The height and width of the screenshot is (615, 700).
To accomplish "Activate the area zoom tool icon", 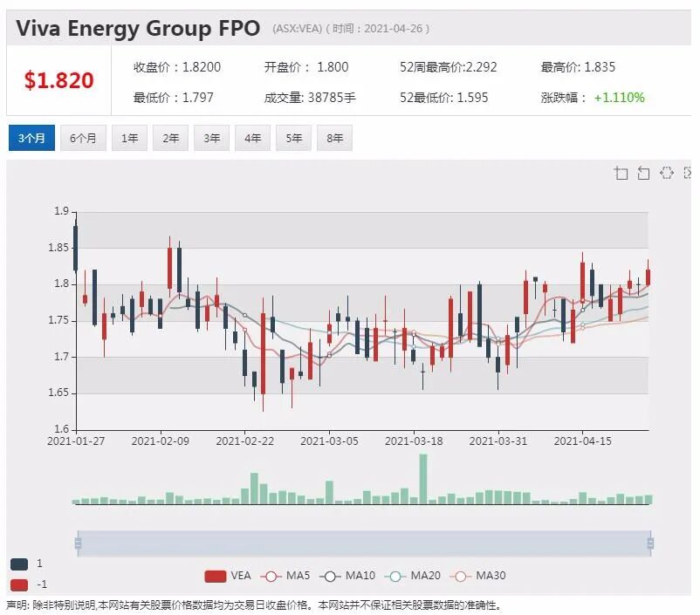I will [x=621, y=173].
